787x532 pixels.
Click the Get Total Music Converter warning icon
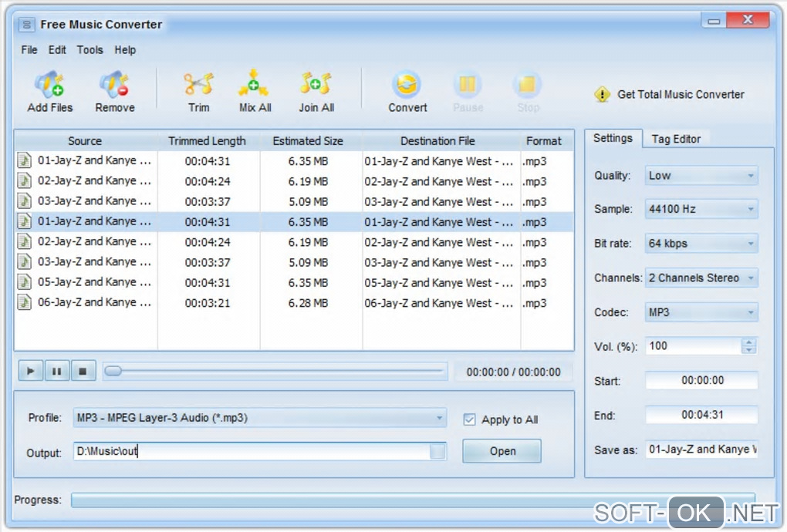pyautogui.click(x=602, y=95)
